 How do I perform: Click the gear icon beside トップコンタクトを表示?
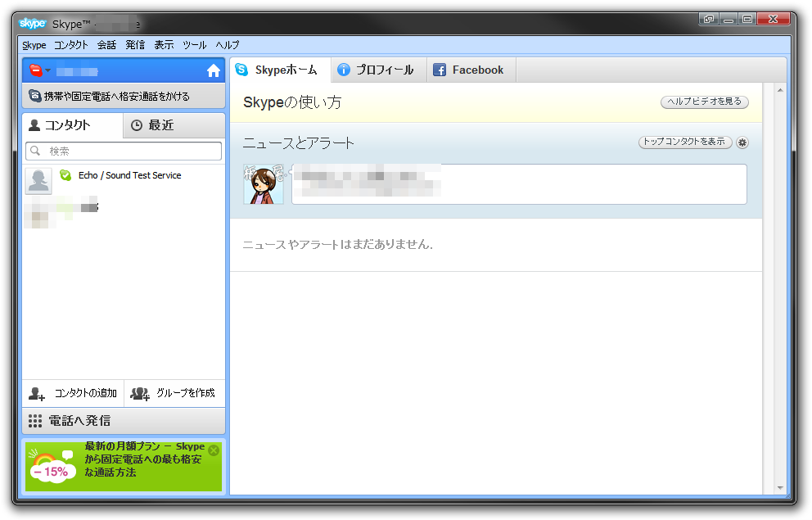pos(742,142)
